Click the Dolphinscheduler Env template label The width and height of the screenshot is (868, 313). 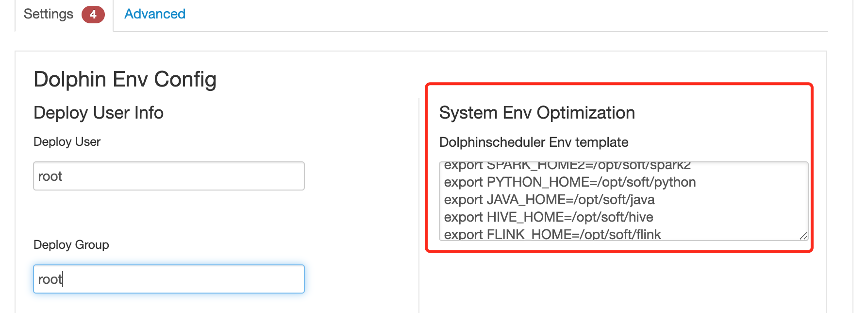[534, 142]
